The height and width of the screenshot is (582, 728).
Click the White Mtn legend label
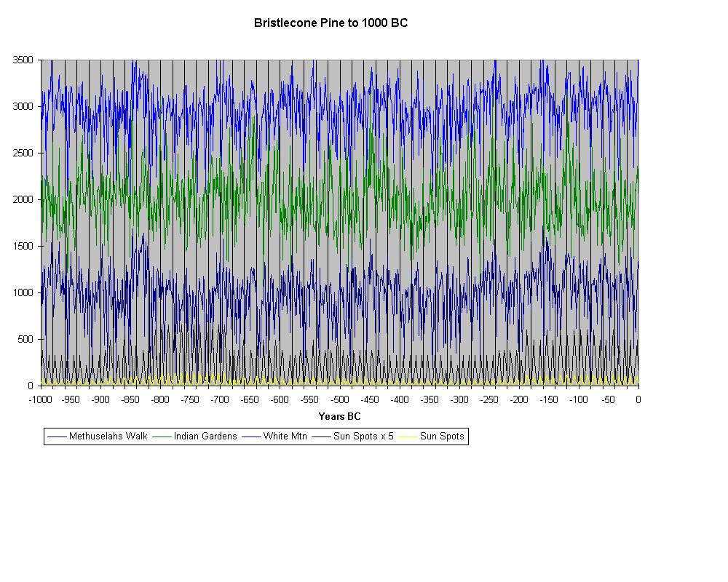[x=285, y=436]
